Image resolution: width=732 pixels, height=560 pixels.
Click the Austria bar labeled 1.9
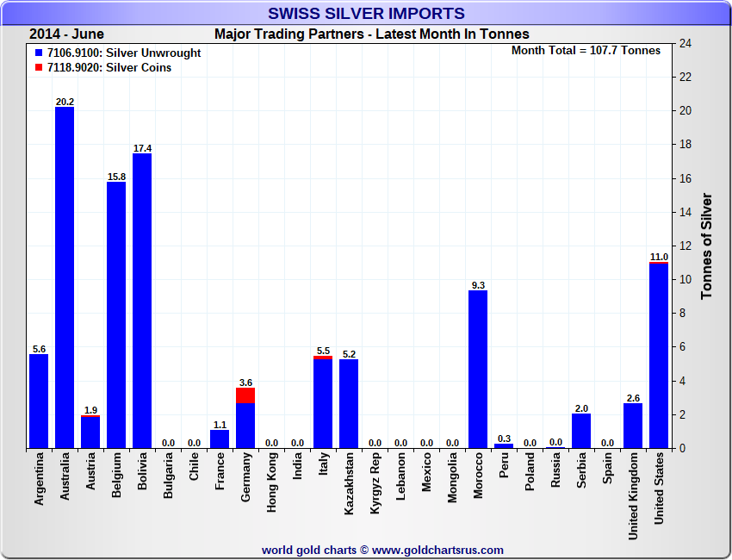[x=90, y=432]
